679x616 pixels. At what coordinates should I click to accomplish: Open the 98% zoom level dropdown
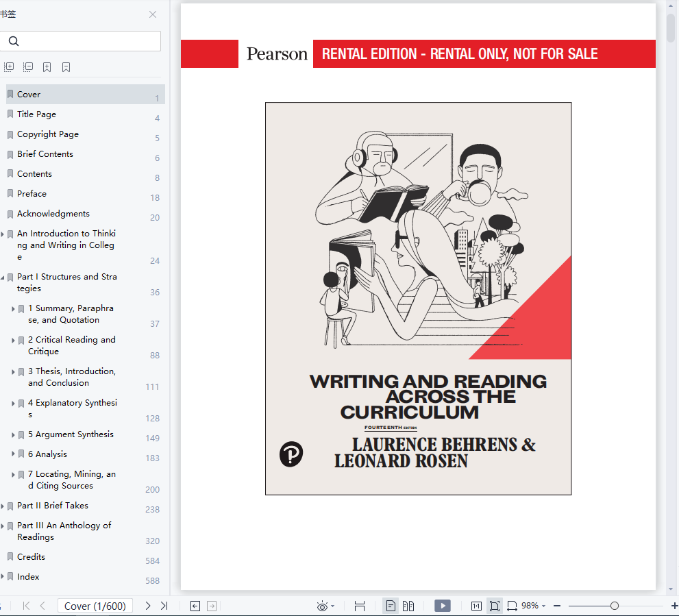[x=534, y=606]
